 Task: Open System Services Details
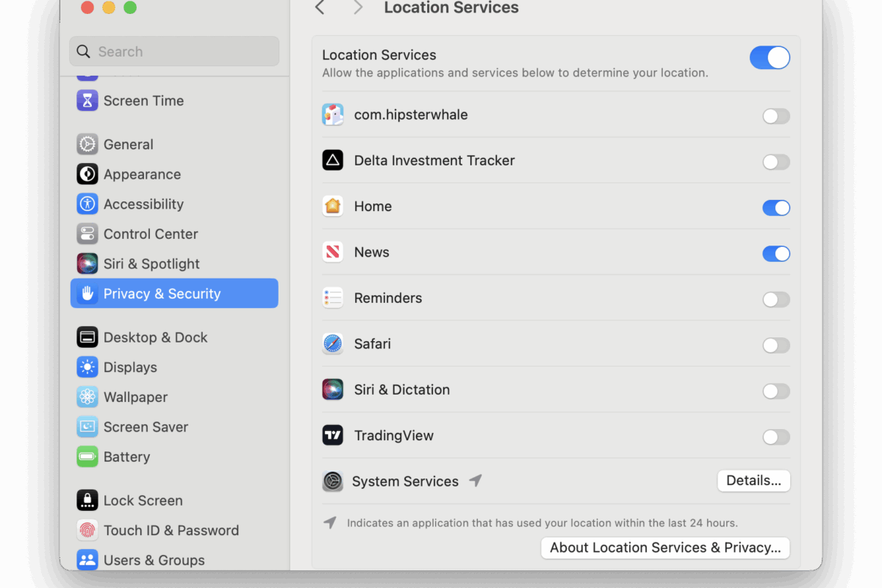pos(753,481)
